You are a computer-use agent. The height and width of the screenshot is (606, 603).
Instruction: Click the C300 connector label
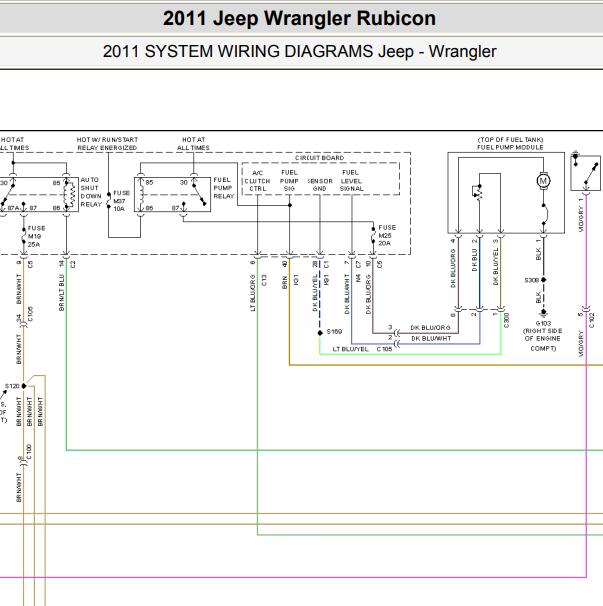click(x=507, y=320)
